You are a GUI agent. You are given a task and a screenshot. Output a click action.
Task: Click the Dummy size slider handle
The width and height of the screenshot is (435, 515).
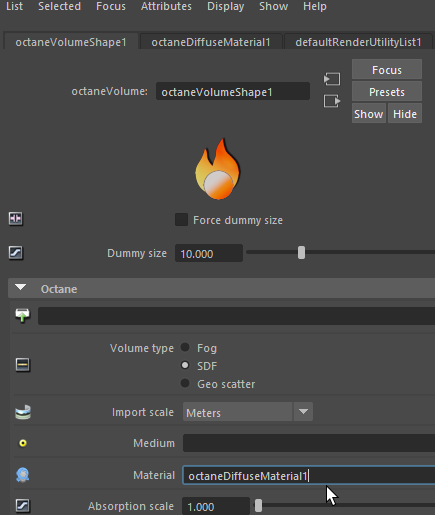point(301,253)
